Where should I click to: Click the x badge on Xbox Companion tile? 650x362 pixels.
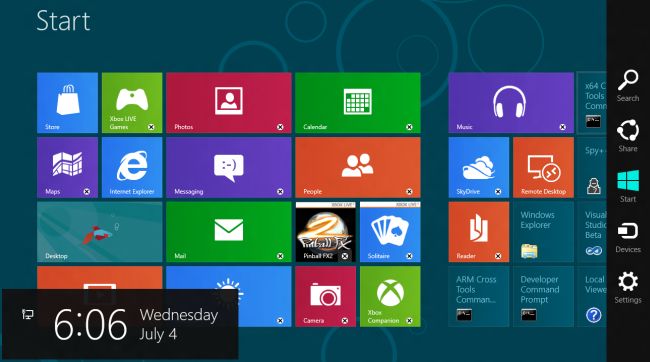click(409, 321)
